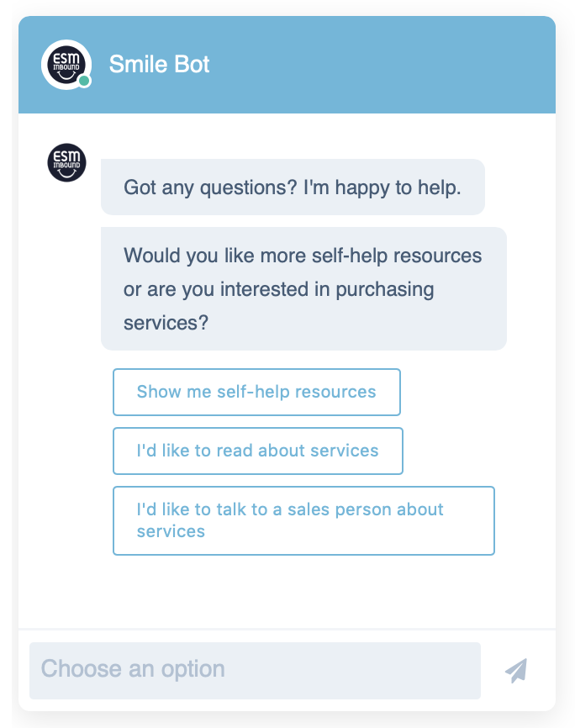Click the Smile Bot title text
Viewport: 575px width, 728px height.
pos(160,65)
